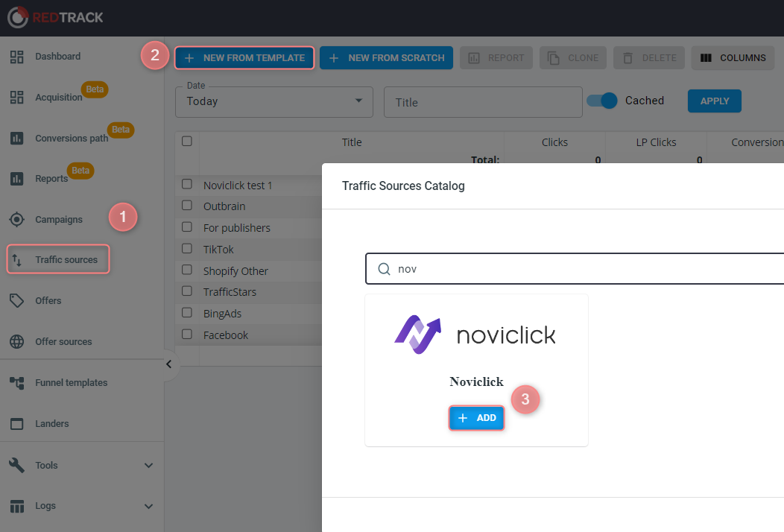
Task: Open the Shopify Other traffic source row
Action: [235, 271]
